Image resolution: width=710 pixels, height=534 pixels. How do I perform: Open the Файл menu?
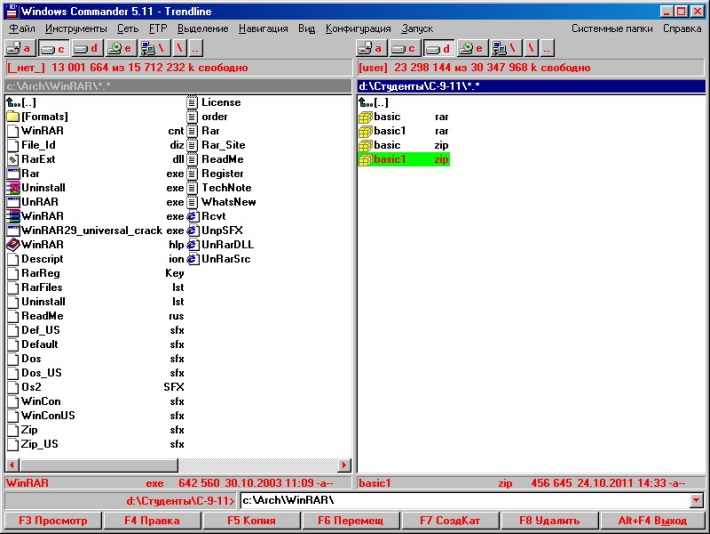click(x=22, y=29)
